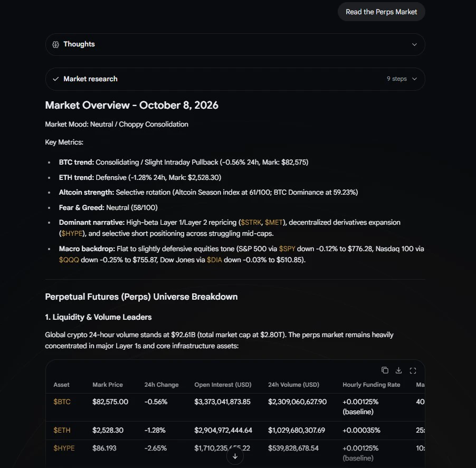
Task: Click the 24h Volume (USD) column header
Action: [x=293, y=385]
